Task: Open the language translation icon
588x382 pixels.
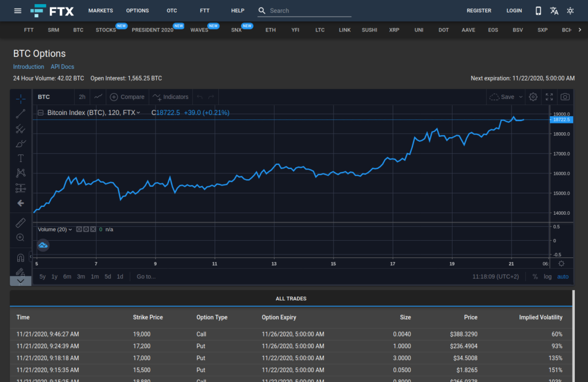Action: pyautogui.click(x=554, y=10)
